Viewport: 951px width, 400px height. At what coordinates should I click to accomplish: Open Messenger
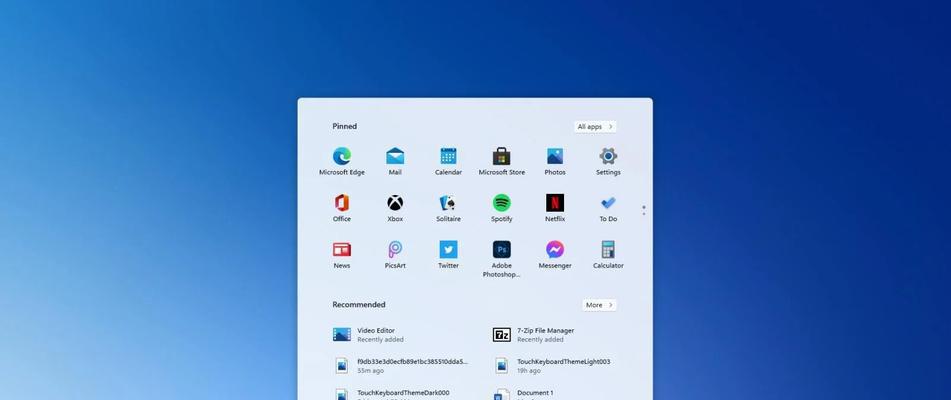tap(555, 255)
